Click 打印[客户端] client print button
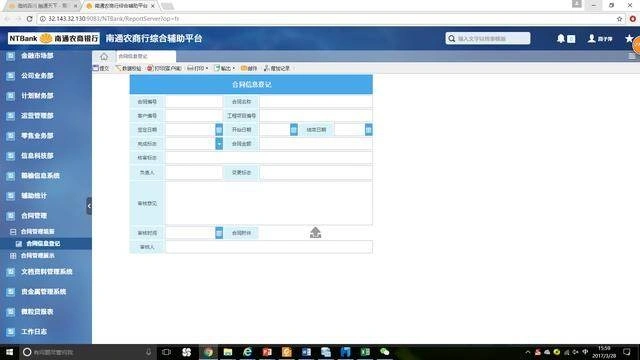The height and width of the screenshot is (360, 640). point(164,68)
